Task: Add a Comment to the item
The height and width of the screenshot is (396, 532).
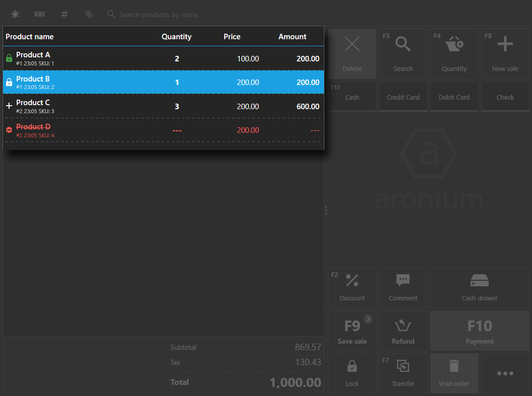Action: pos(403,288)
